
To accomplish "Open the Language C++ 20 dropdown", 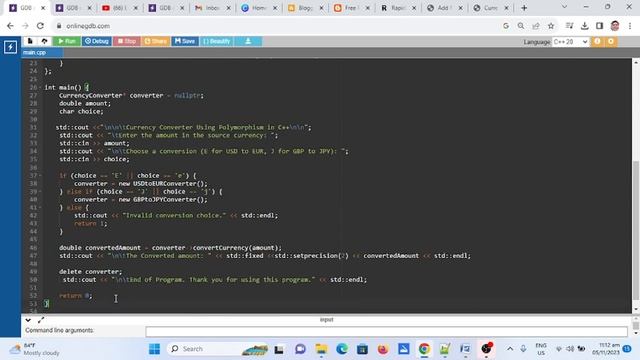I will (x=570, y=42).
